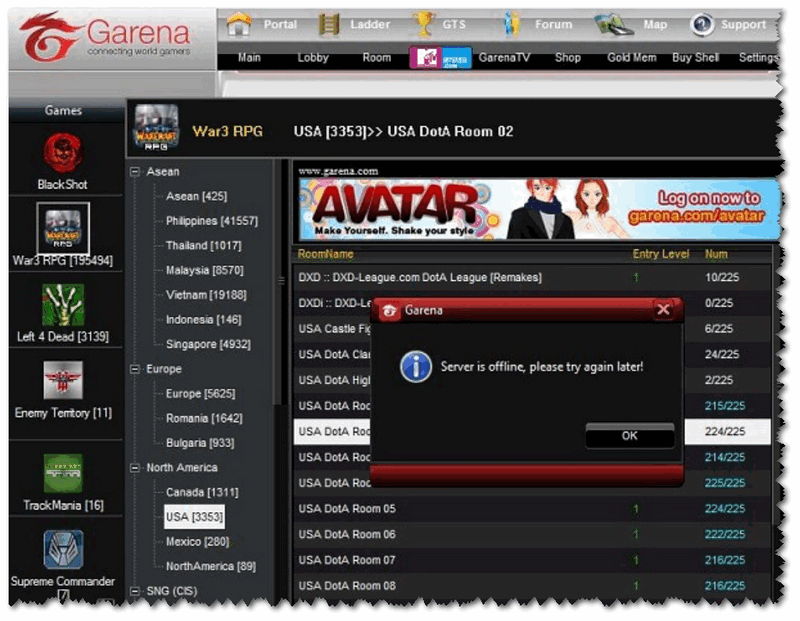Viewport: 800px width, 621px height.
Task: Click the Forum people icon
Action: click(x=511, y=24)
